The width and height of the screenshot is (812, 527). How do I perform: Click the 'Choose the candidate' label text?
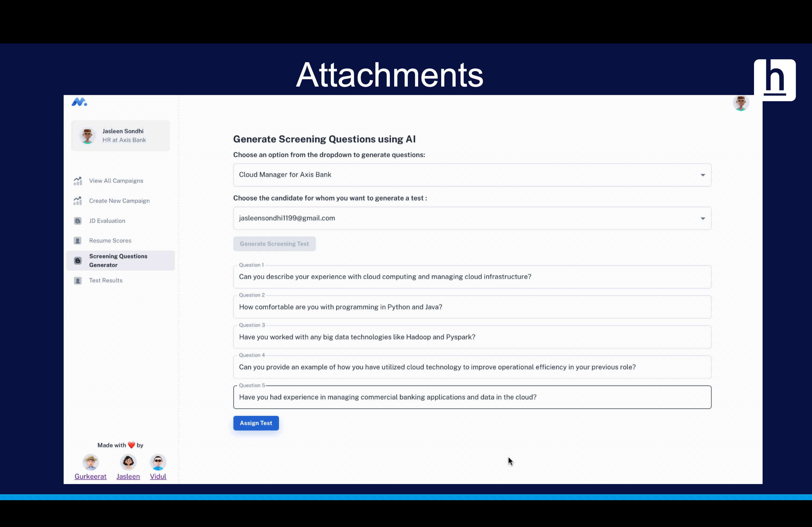(x=330, y=198)
